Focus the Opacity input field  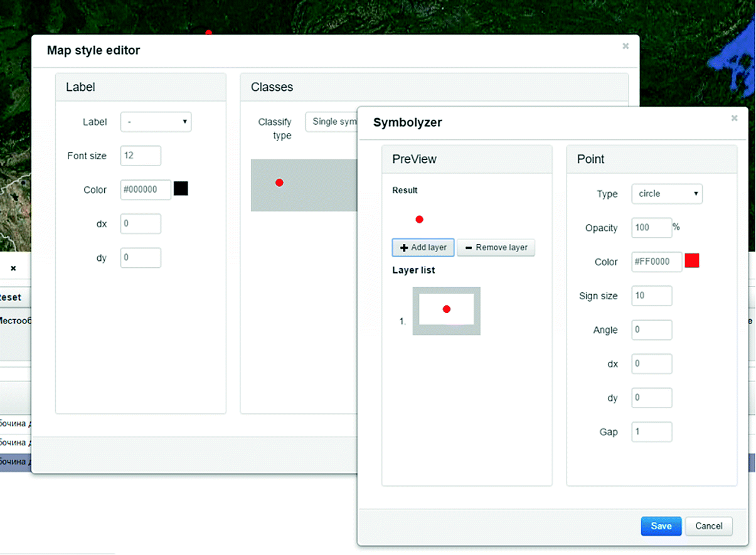click(651, 228)
